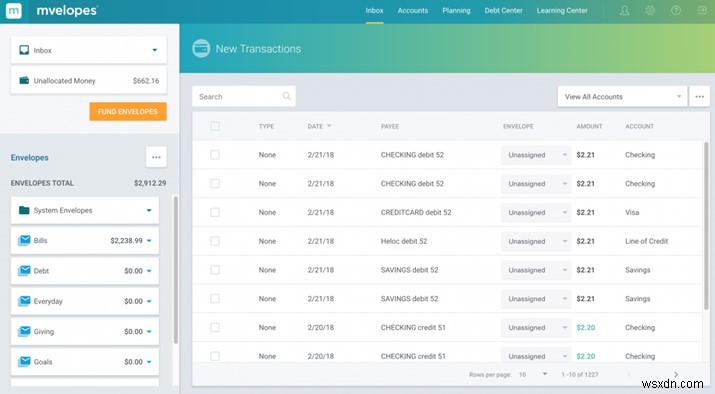This screenshot has height=394, width=715.
Task: Open the three-dot menu beside View All Accounts
Action: (699, 97)
